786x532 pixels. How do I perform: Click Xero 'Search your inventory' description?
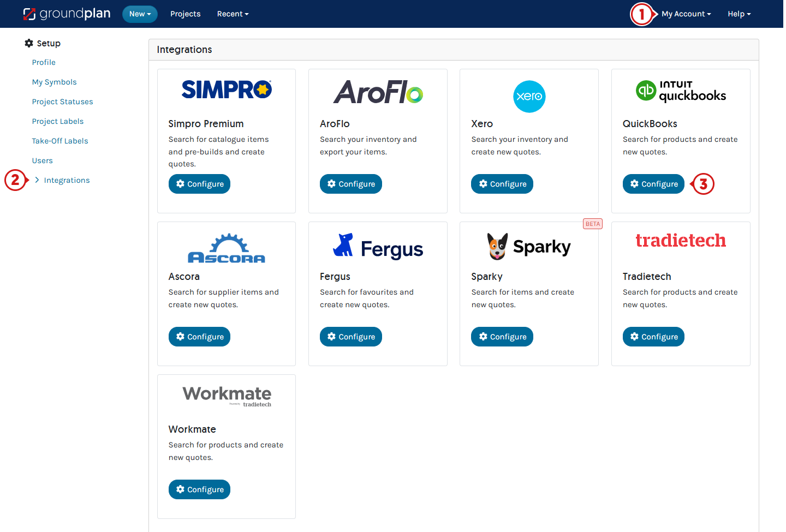pyautogui.click(x=520, y=146)
